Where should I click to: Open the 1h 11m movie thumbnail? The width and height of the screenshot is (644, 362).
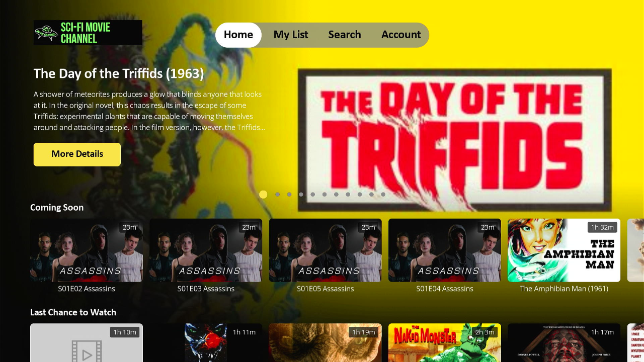206,343
